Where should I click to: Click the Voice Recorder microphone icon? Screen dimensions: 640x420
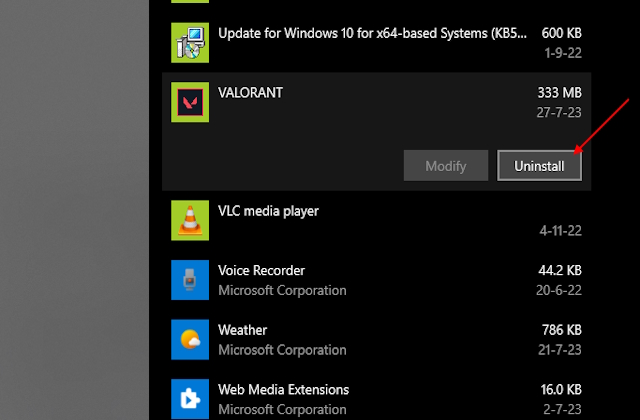190,280
